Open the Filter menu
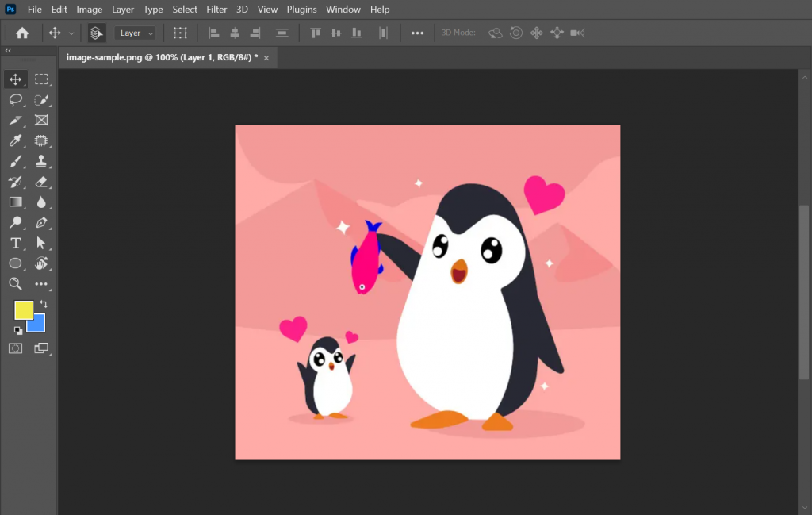This screenshot has height=515, width=812. [x=216, y=9]
